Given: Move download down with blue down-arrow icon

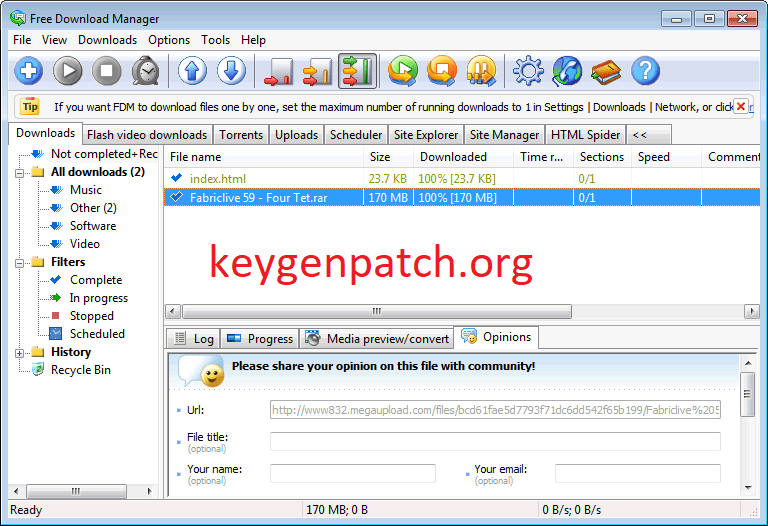Looking at the screenshot, I should (231, 71).
